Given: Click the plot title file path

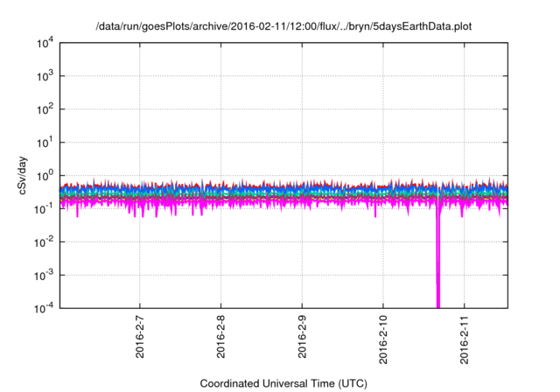Looking at the screenshot, I should point(283,26).
